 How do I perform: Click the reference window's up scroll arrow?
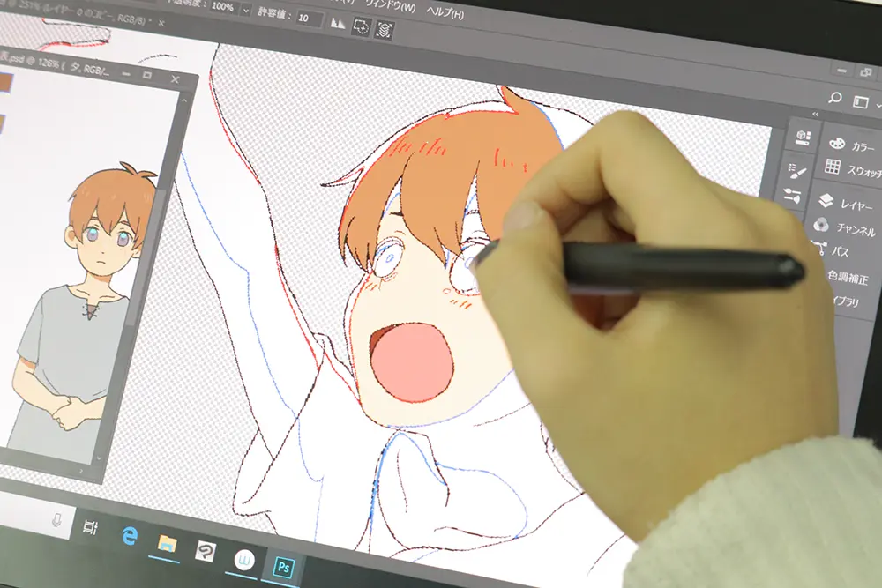coord(184,100)
